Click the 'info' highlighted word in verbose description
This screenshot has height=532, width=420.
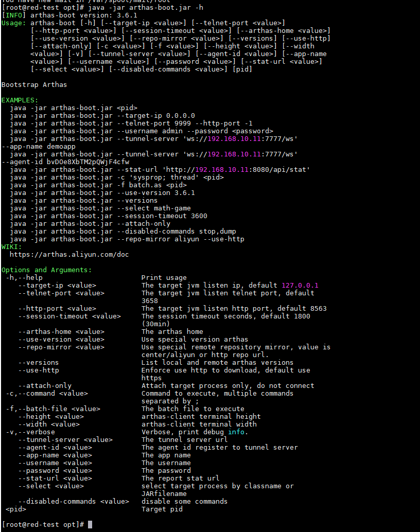point(237,432)
